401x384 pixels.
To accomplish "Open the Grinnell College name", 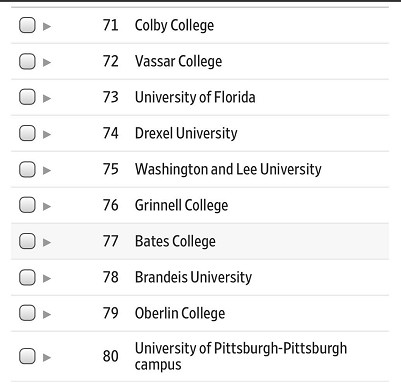I will (x=181, y=205).
